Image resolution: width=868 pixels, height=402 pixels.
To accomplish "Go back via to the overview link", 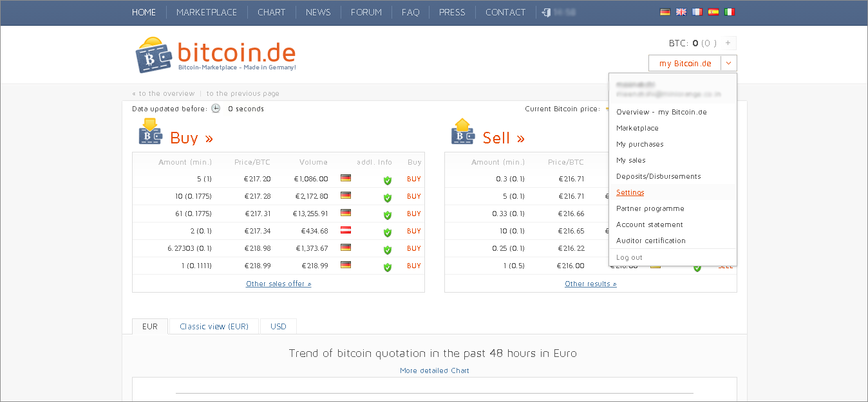I will tap(164, 93).
